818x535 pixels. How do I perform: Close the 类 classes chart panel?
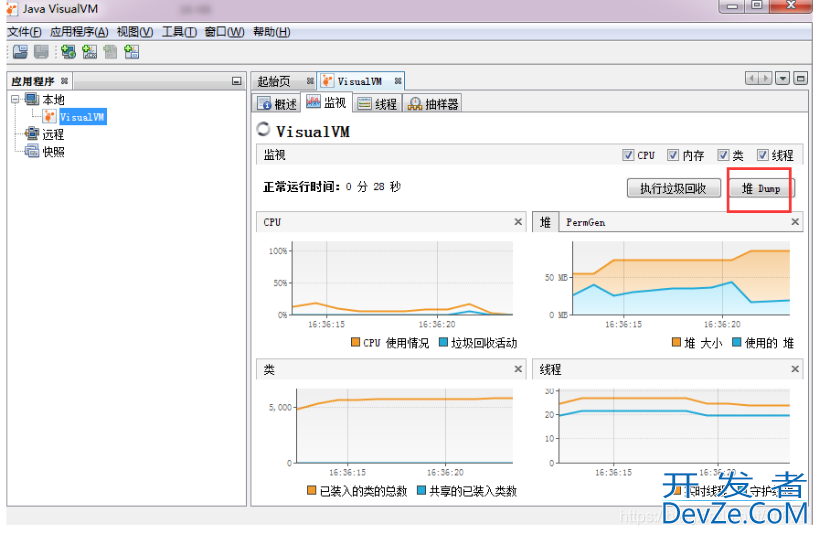click(x=518, y=369)
